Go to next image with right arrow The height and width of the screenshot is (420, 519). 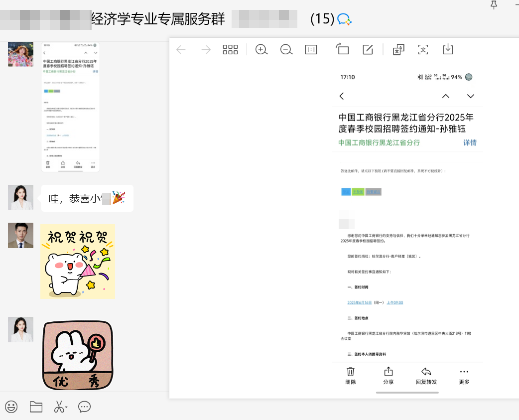(x=206, y=49)
